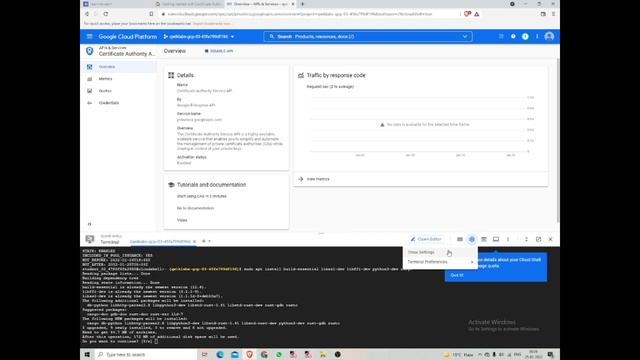The height and width of the screenshot is (360, 640).
Task: Close the active browser tab
Action: pyautogui.click(x=293, y=4)
